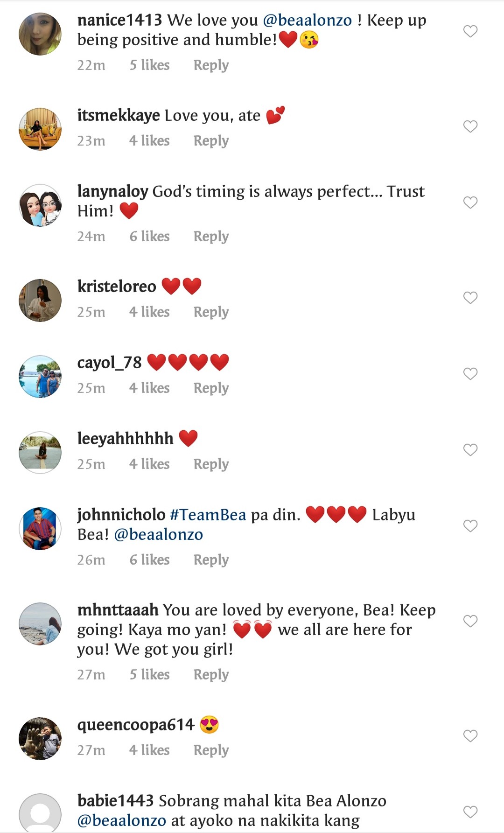The image size is (504, 833).
Task: Like lanynaloy's comment with the heart icon
Action: pos(469,202)
